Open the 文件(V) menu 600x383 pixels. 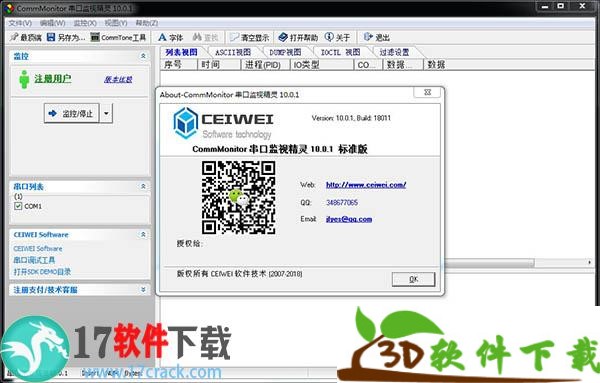(20, 23)
